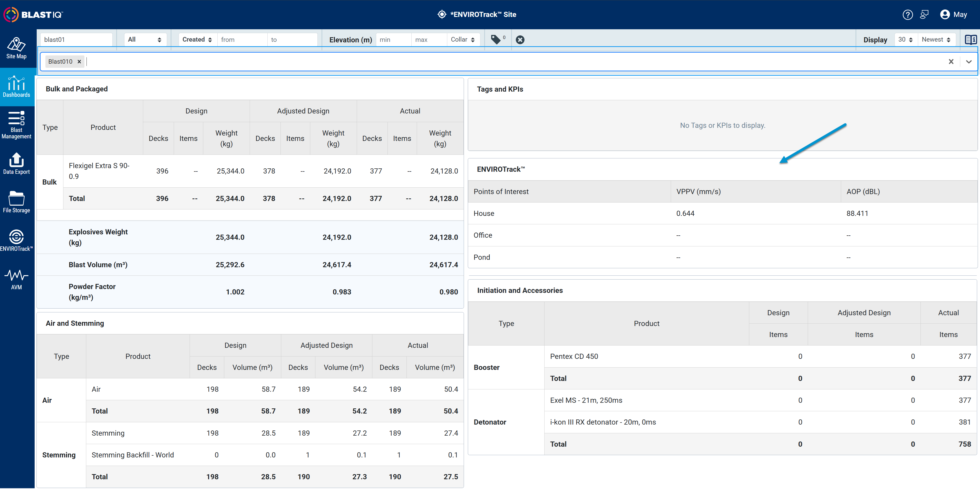Viewport: 980px width, 489px height.
Task: Click the design weight 25,344.0 for Flexigel
Action: click(x=230, y=171)
